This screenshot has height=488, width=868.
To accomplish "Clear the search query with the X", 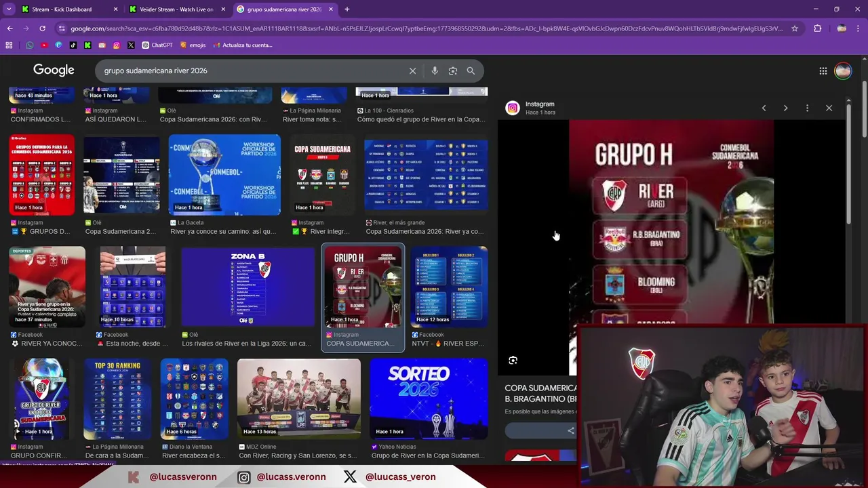I will 412,70.
